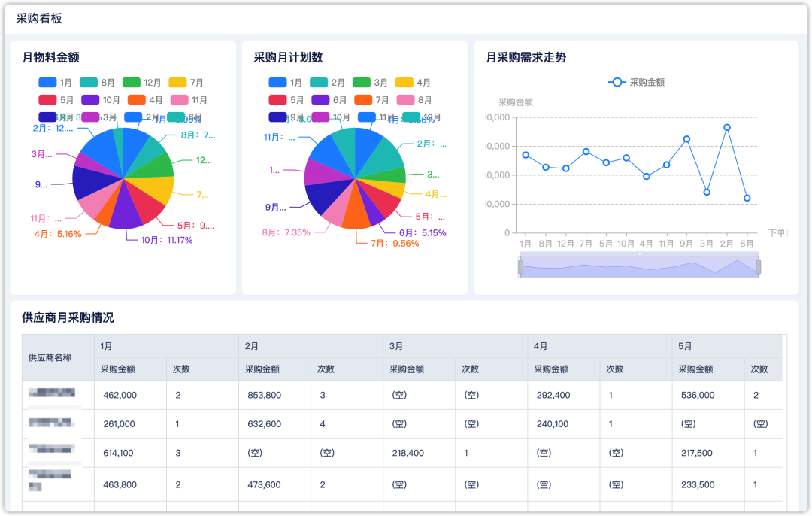Click the 10月 legend swatch in 月物料金额 chart
Screen dimensions: 812x516
coord(90,99)
